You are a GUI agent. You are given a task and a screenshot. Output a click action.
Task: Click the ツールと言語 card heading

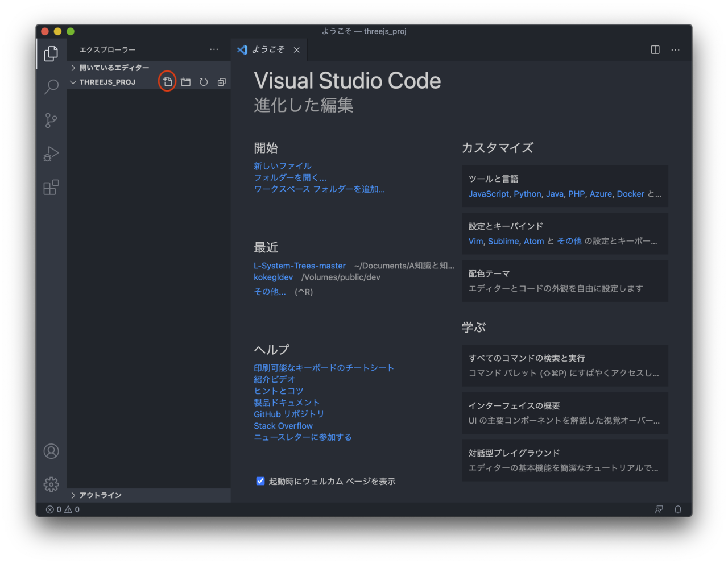pyautogui.click(x=493, y=179)
